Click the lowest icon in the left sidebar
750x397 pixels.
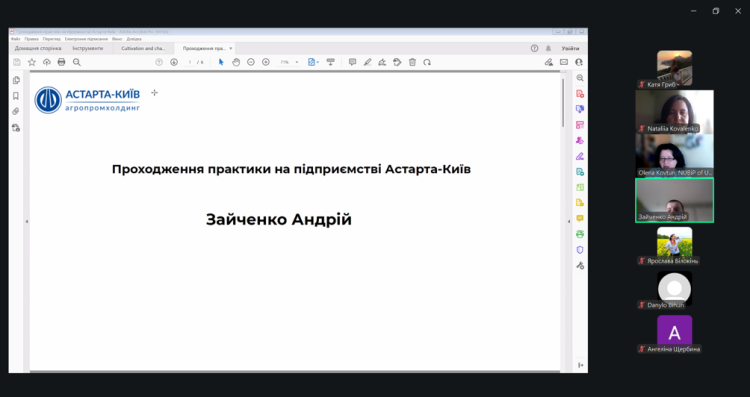[16, 128]
